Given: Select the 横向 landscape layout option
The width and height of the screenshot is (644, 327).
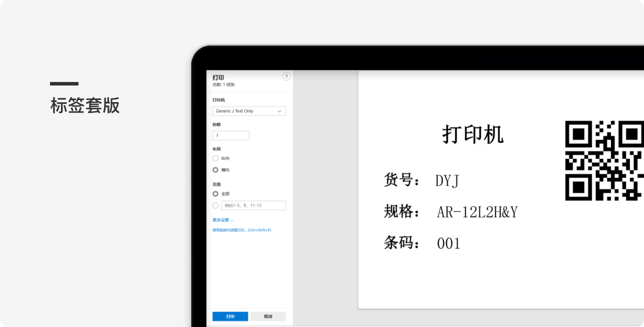Looking at the screenshot, I should pos(215,170).
